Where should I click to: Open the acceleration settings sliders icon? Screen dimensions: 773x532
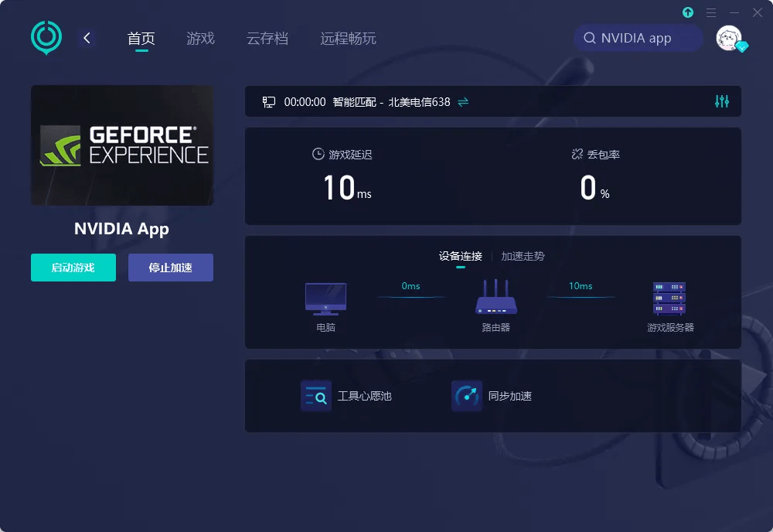coord(722,101)
